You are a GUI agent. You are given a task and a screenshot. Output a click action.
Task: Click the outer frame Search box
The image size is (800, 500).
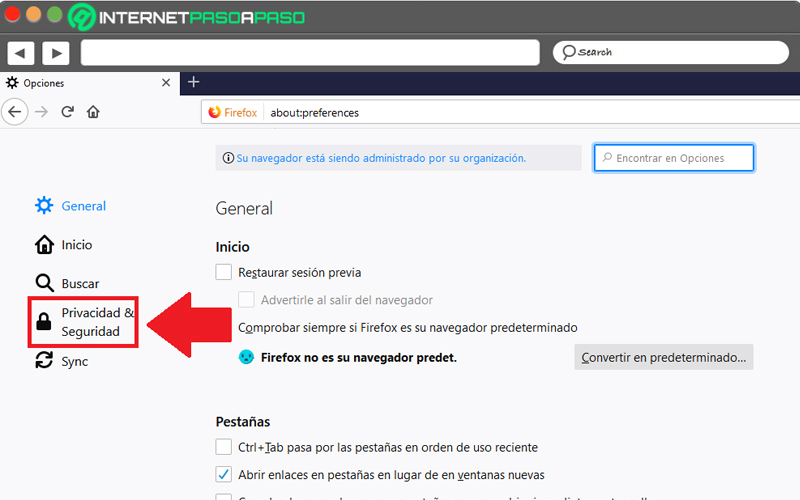point(671,52)
